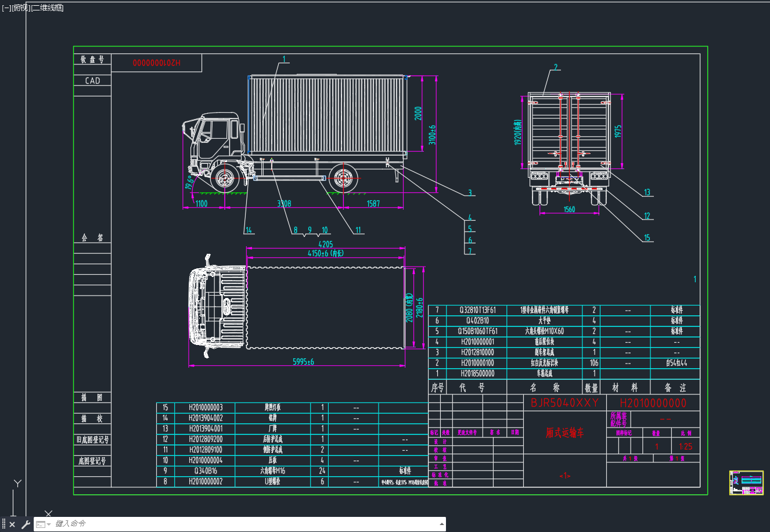Select the 4150±6 (内长) dimension

[326, 253]
